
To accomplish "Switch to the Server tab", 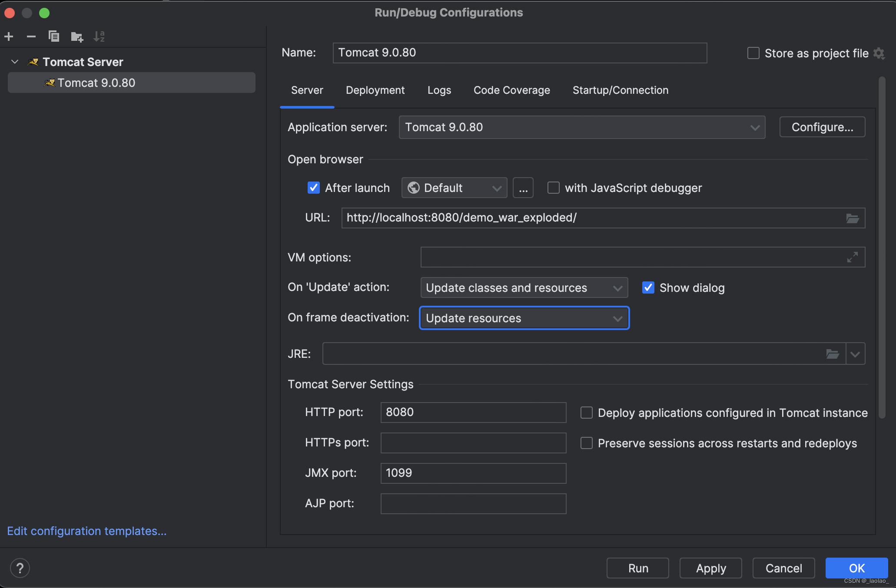I will tap(307, 90).
